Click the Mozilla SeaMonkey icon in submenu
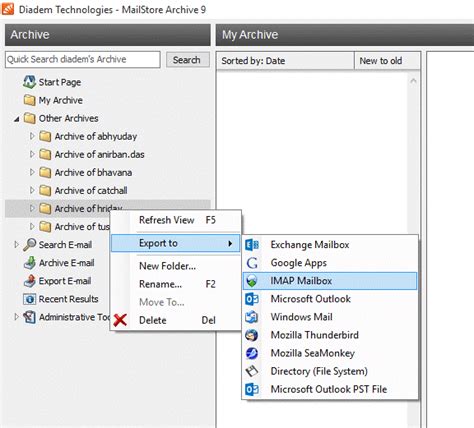 coord(252,353)
